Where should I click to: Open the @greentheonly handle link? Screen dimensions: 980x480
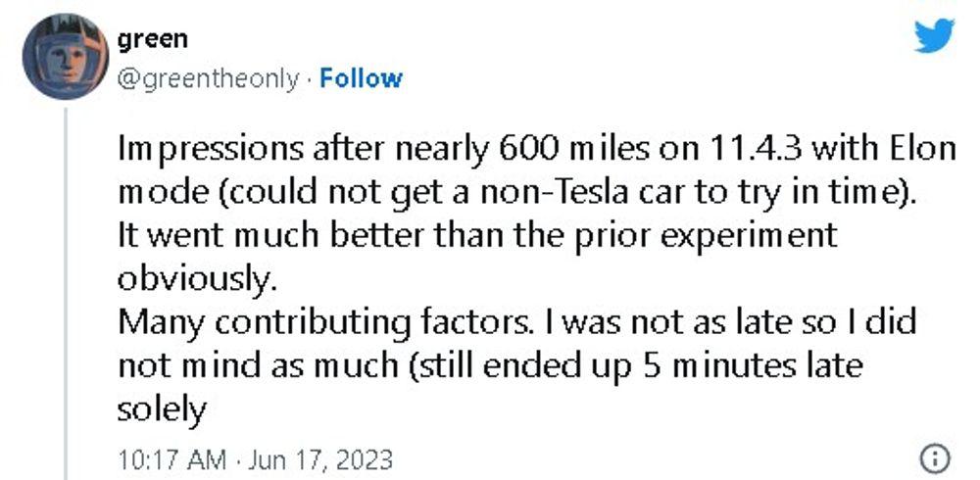(x=207, y=78)
